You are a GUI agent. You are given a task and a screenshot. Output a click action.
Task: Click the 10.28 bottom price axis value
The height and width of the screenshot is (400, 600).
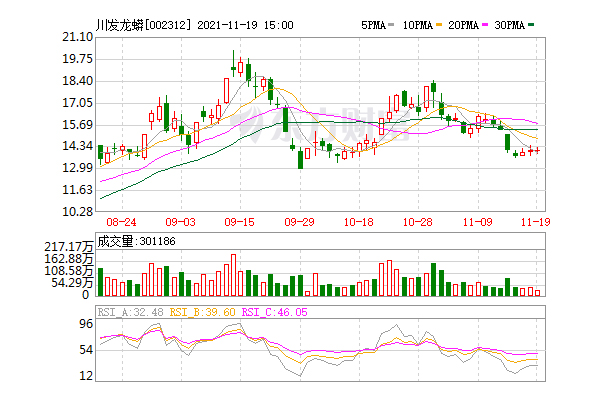[78, 212]
